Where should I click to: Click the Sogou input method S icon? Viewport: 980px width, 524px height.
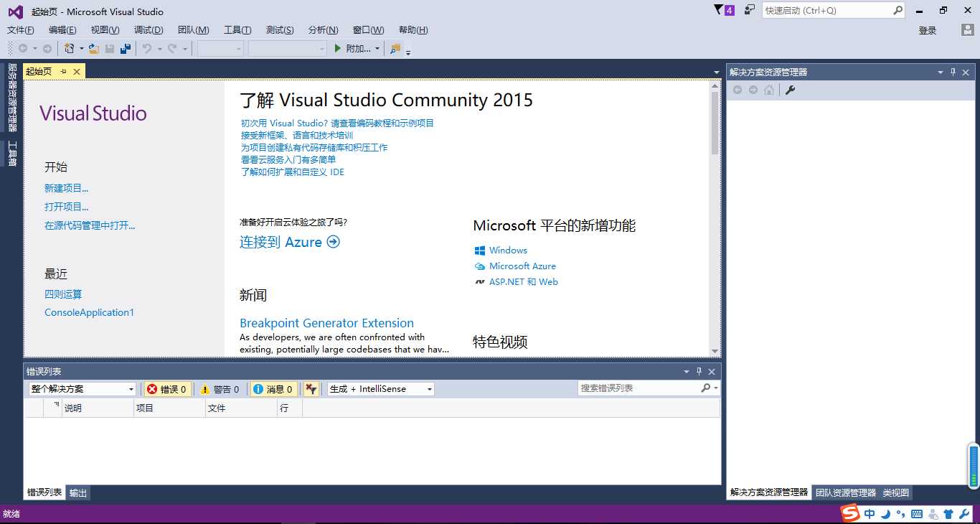pyautogui.click(x=850, y=514)
